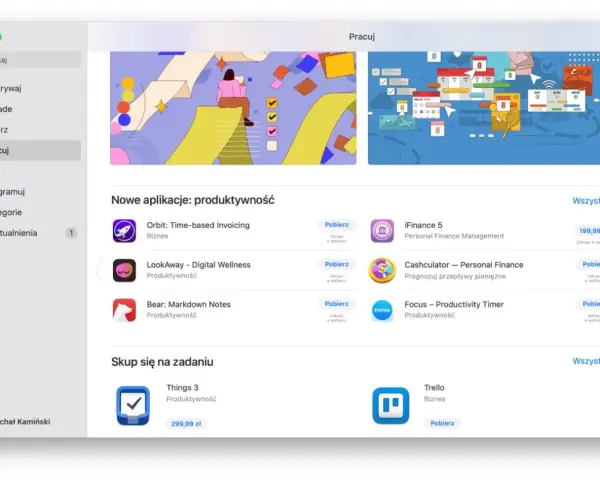Click the Nowe aplikacje: produktywność heading

[x=193, y=200]
